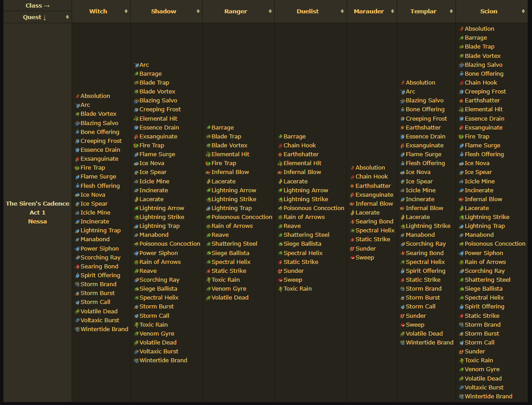
Task: Open Lightning Arrow link in Ranger column
Action: [x=234, y=190]
